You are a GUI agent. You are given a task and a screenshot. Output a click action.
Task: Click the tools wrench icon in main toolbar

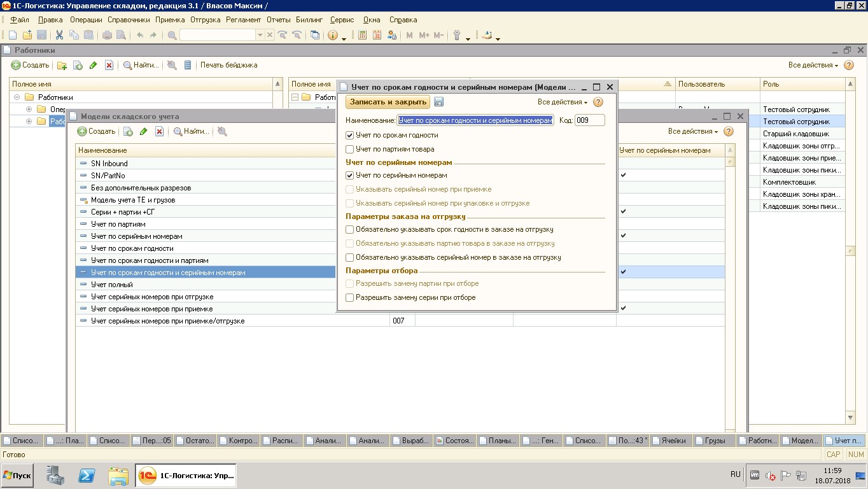click(x=457, y=35)
